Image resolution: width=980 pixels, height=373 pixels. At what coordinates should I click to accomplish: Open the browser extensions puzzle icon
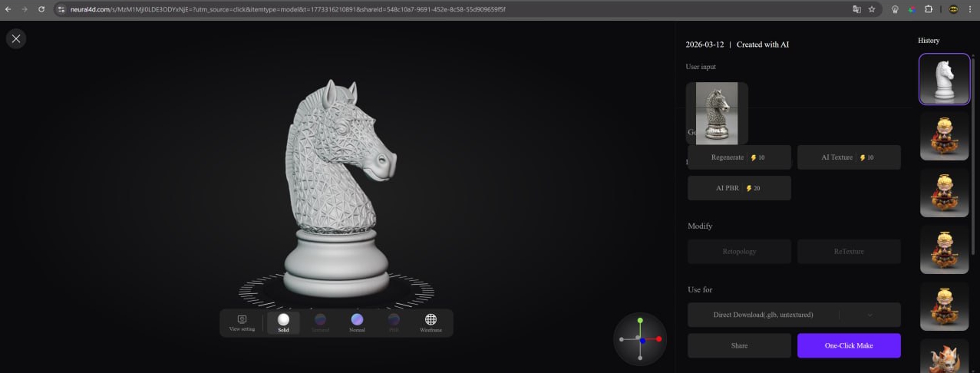(x=929, y=9)
